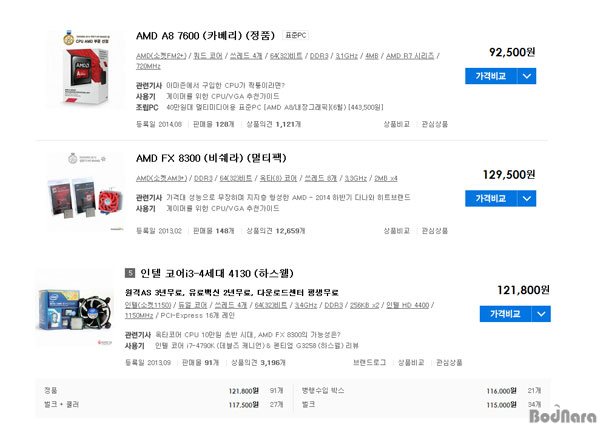
Task: Click the AMD(소켓AM3+) spec link
Action: pos(161,178)
